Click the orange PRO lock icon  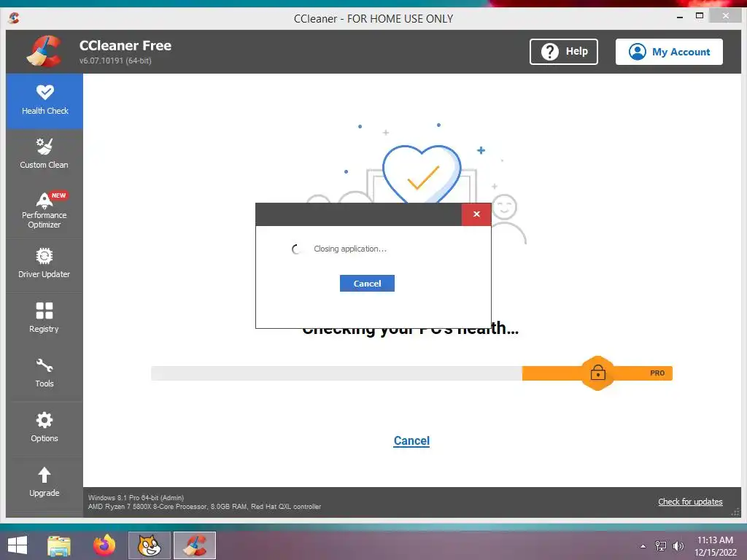[x=597, y=373]
